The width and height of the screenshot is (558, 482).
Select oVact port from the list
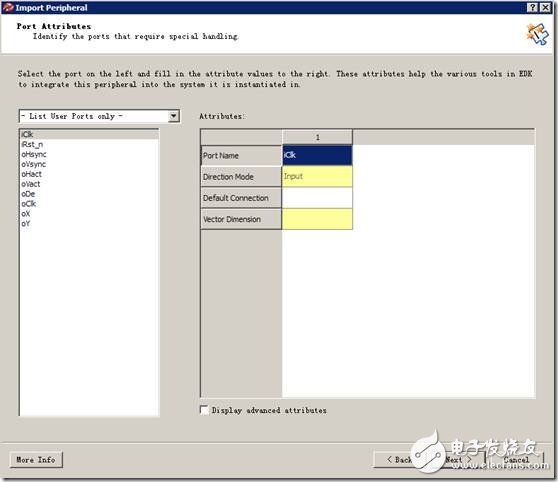[x=89, y=184]
